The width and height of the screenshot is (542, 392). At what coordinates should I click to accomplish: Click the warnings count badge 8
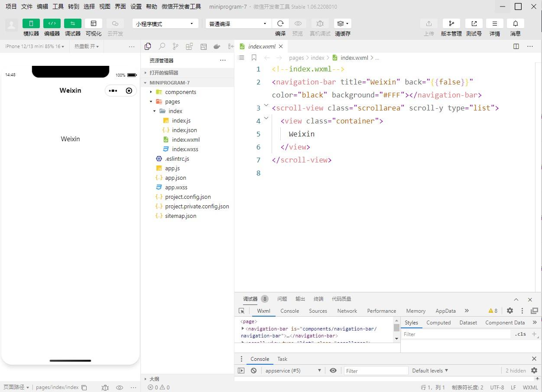click(493, 311)
